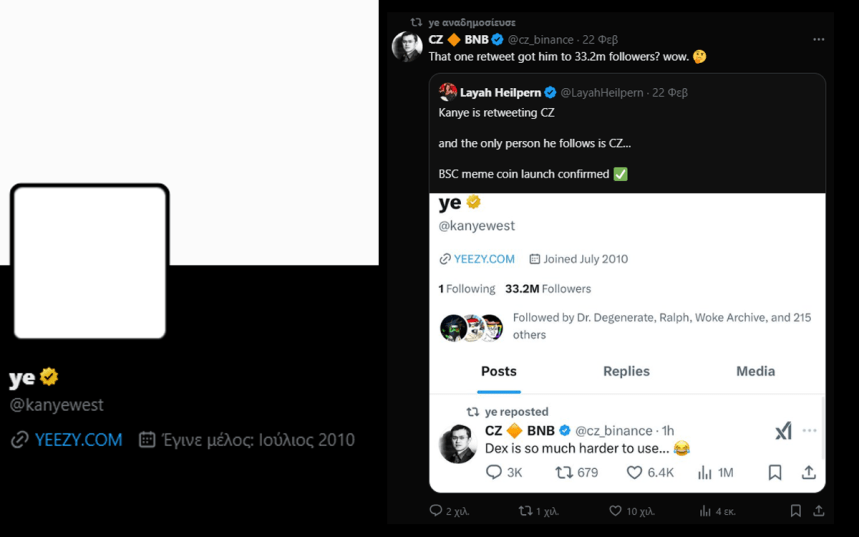This screenshot has height=537, width=859.
Task: Open the @cz_binance handle on the 22 Φεβ tweet
Action: (541, 40)
